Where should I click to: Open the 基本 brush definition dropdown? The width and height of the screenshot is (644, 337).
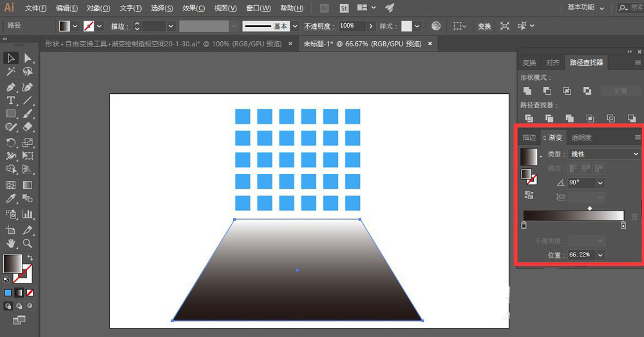point(295,26)
